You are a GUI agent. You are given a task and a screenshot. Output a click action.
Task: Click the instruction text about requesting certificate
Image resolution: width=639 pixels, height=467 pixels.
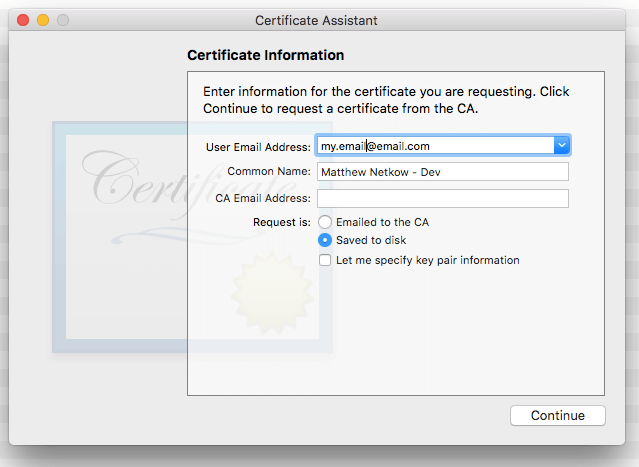coord(386,100)
